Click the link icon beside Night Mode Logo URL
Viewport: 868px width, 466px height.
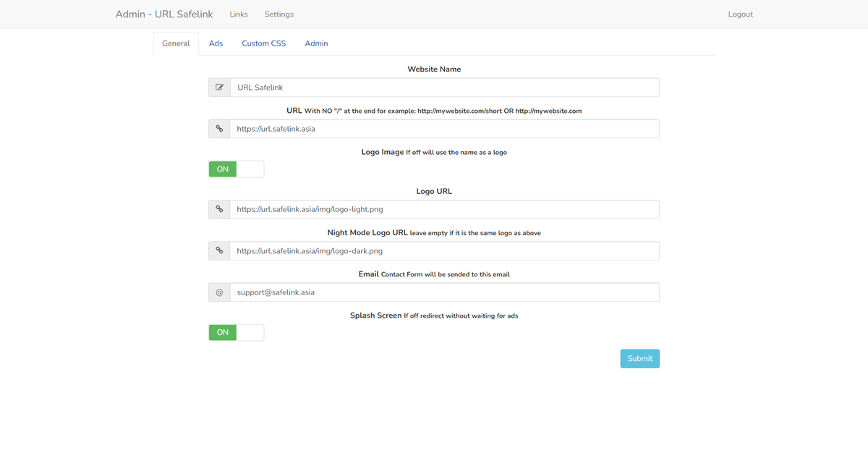219,251
